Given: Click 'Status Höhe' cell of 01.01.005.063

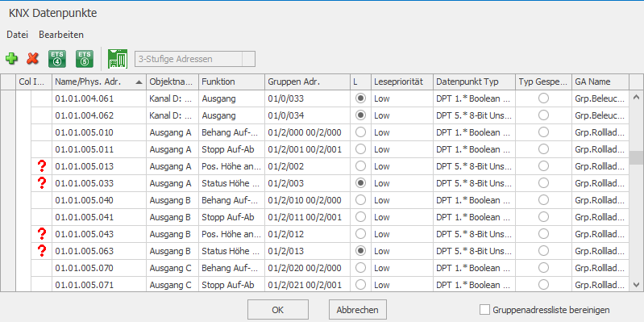Looking at the screenshot, I should (x=231, y=251).
